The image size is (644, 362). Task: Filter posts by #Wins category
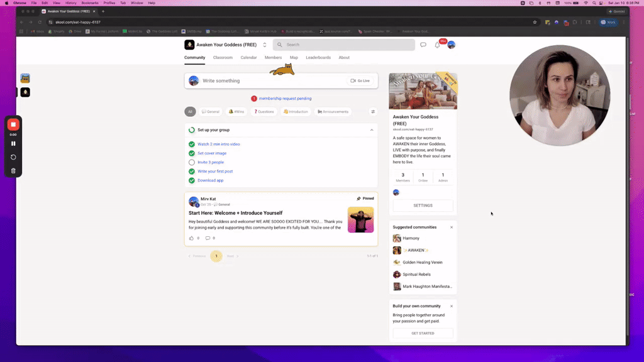(x=236, y=112)
